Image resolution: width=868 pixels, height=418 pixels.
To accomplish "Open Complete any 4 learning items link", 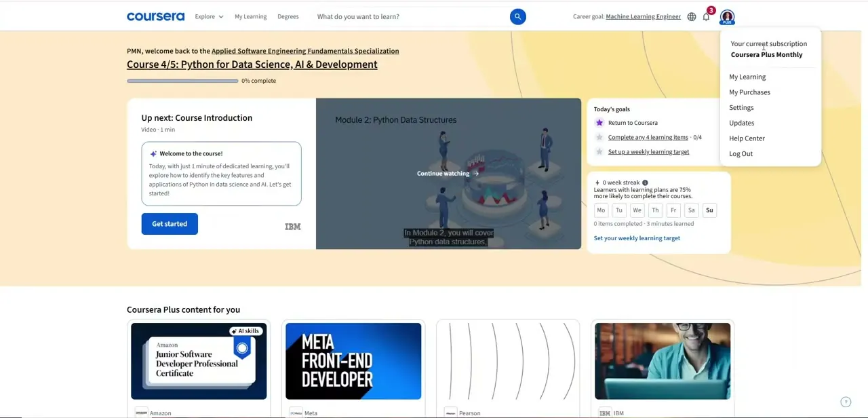I will (x=648, y=137).
